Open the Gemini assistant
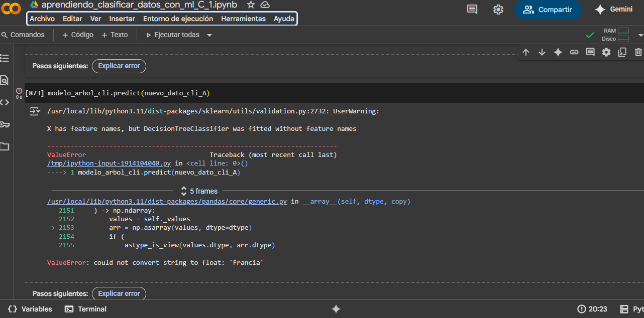 613,10
